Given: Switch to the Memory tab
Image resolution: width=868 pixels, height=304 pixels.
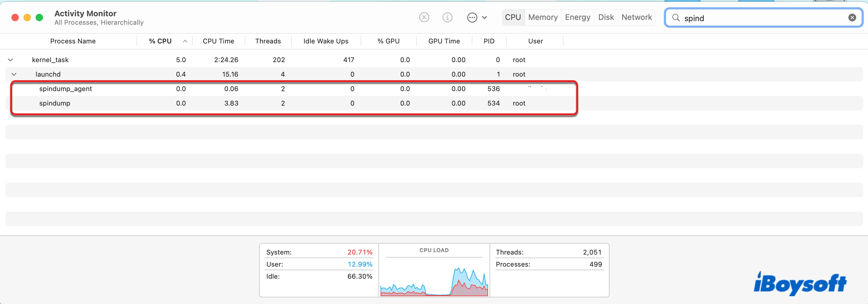Looking at the screenshot, I should coord(542,17).
